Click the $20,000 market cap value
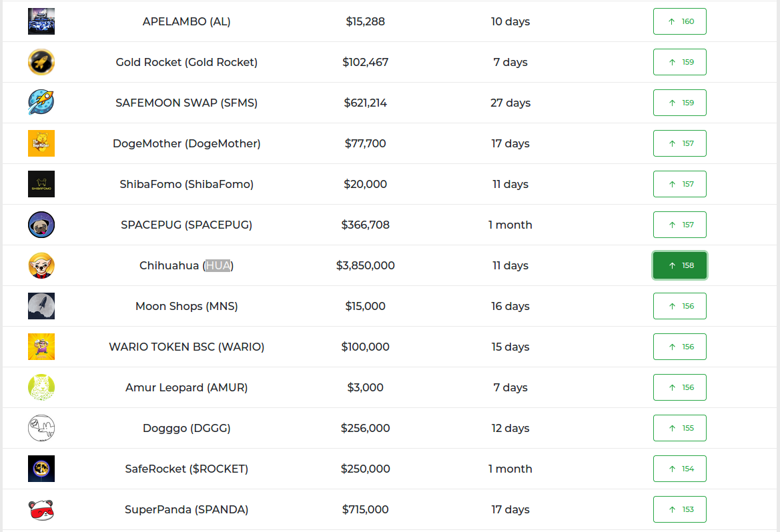This screenshot has height=532, width=780. 365,184
